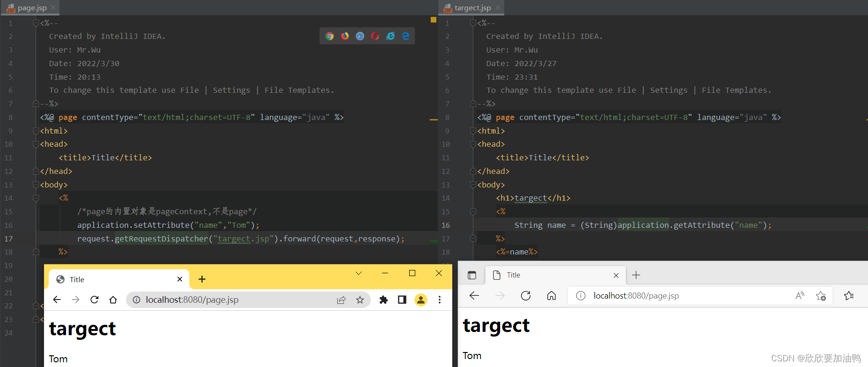Open Chrome tab search dropdown chevron
The width and height of the screenshot is (868, 367).
pos(359,273)
